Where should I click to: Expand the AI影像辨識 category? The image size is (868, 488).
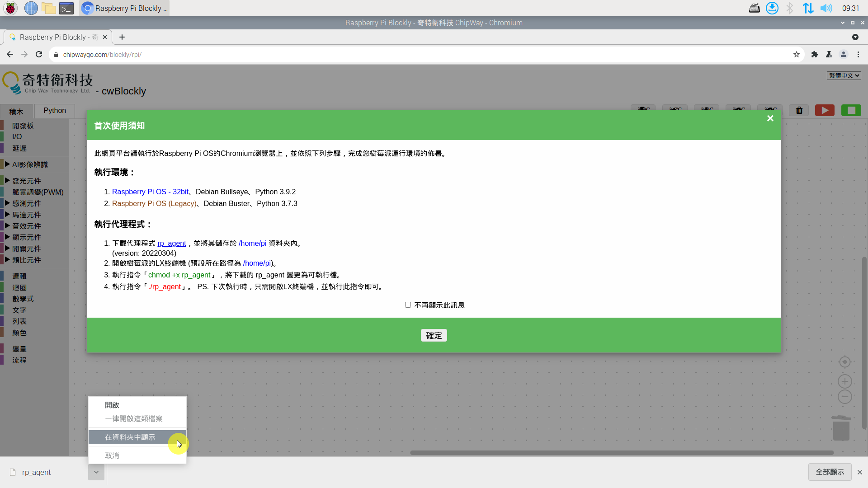click(x=30, y=164)
